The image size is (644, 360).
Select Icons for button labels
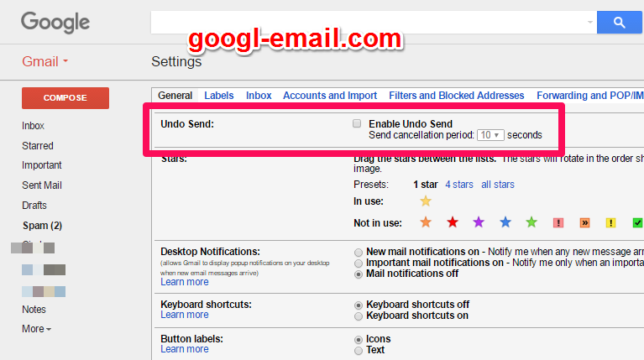point(359,340)
